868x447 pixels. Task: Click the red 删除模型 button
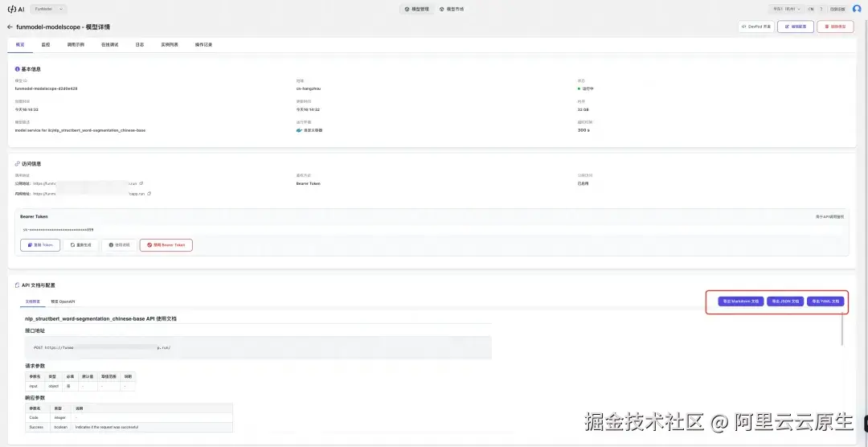[835, 27]
